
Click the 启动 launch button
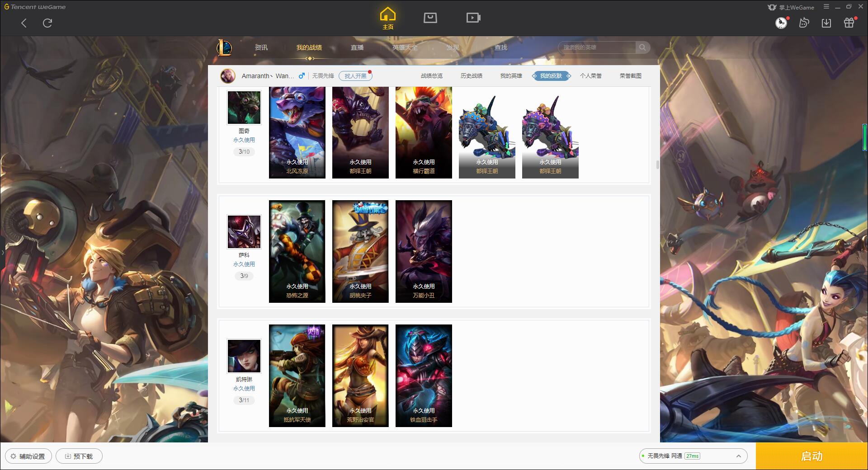(812, 456)
